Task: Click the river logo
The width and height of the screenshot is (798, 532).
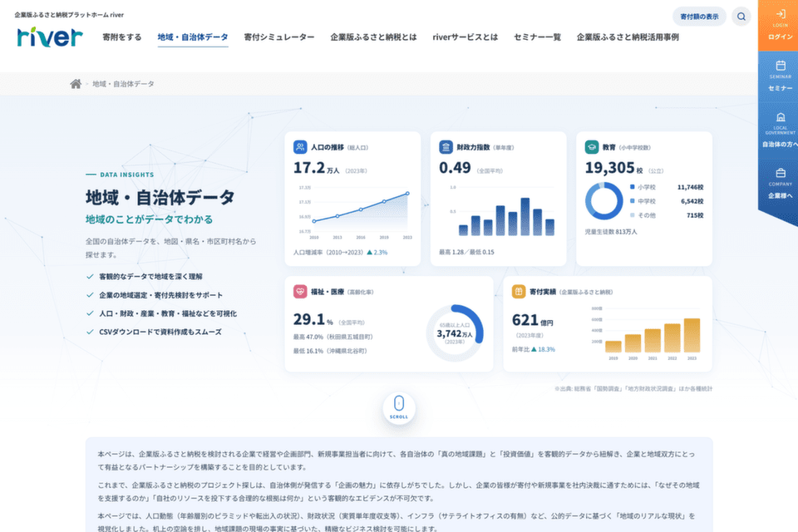Action: pos(49,37)
